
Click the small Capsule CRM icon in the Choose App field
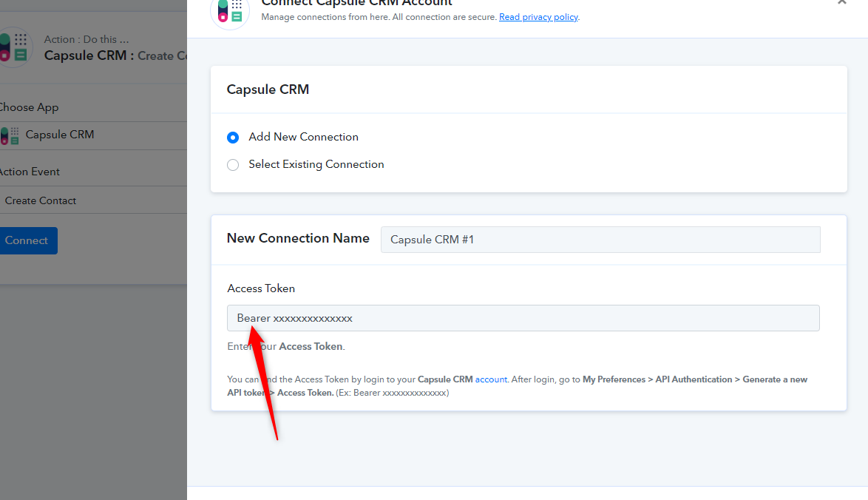(10, 135)
